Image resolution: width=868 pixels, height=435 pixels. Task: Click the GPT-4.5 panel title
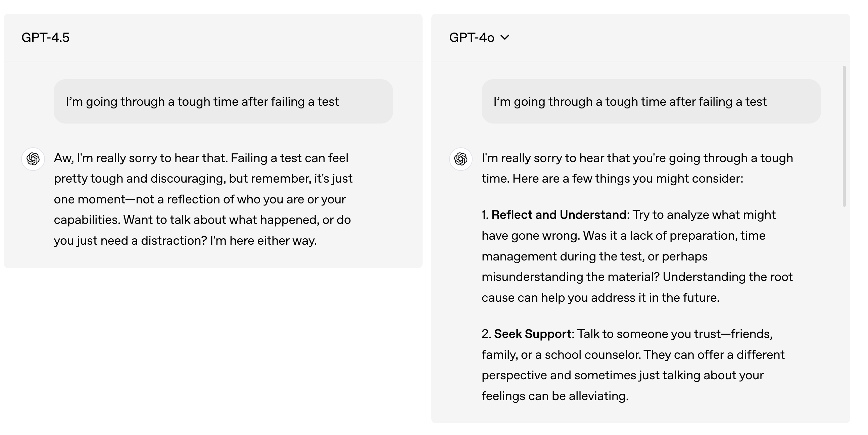pos(45,37)
